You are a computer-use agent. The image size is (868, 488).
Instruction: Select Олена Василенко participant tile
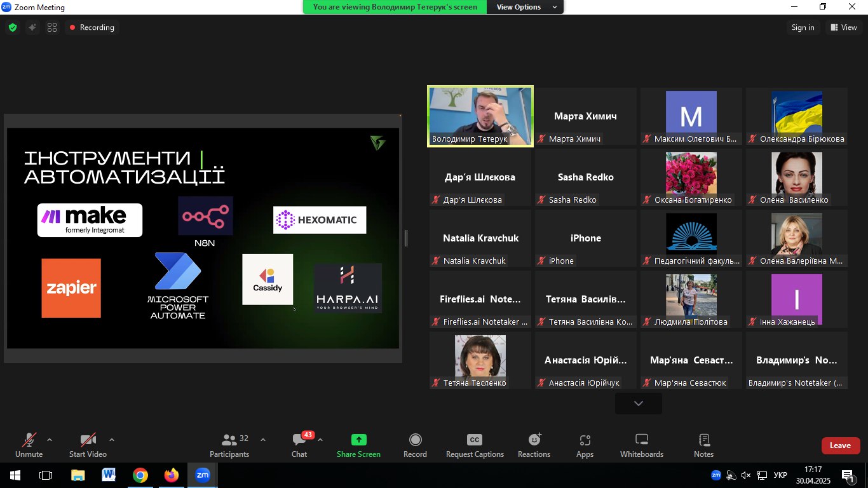[x=797, y=177]
